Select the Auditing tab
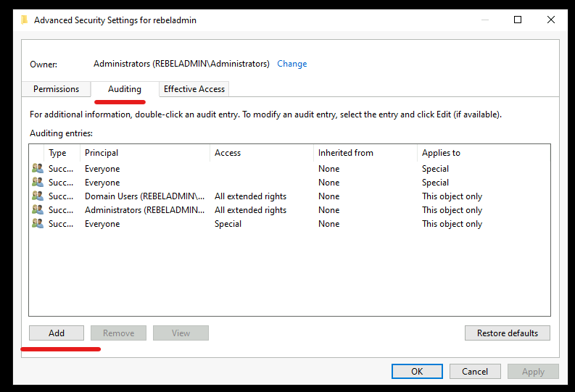 coord(125,89)
